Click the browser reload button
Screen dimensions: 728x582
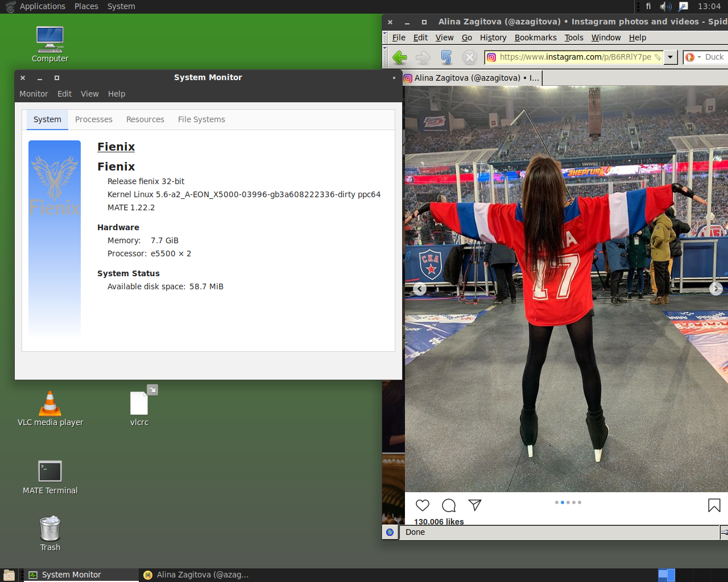coord(446,57)
